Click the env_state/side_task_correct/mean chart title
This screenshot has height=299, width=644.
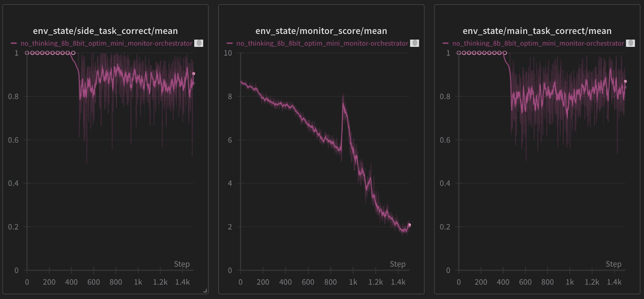click(x=105, y=31)
